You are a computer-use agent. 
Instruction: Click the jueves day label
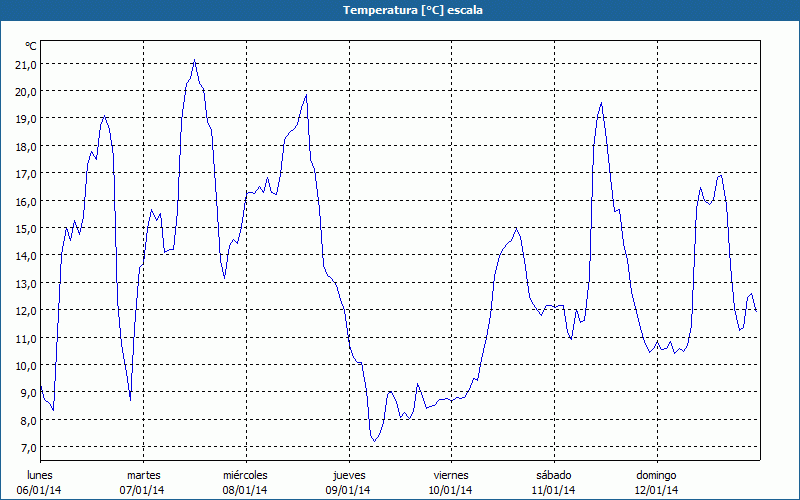coord(348,475)
